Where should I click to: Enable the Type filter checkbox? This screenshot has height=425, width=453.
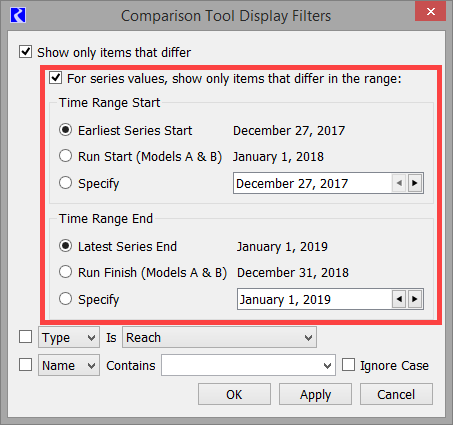26,337
